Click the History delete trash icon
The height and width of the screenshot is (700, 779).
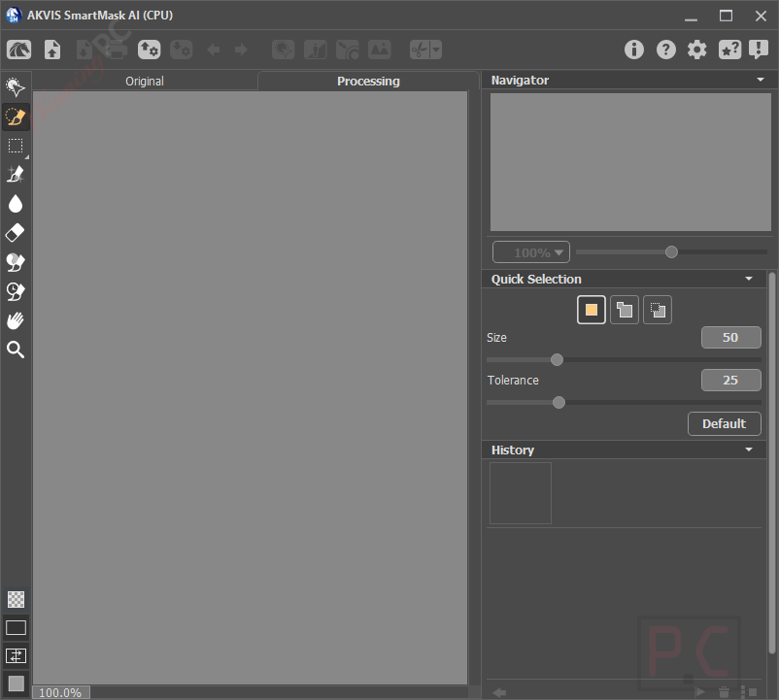tap(725, 692)
